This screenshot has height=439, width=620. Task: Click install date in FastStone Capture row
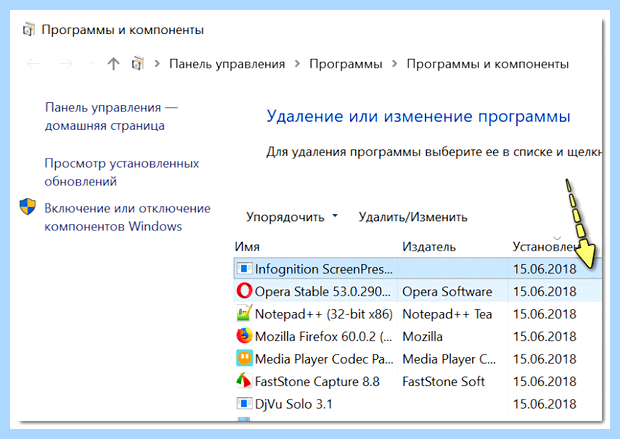coord(544,382)
